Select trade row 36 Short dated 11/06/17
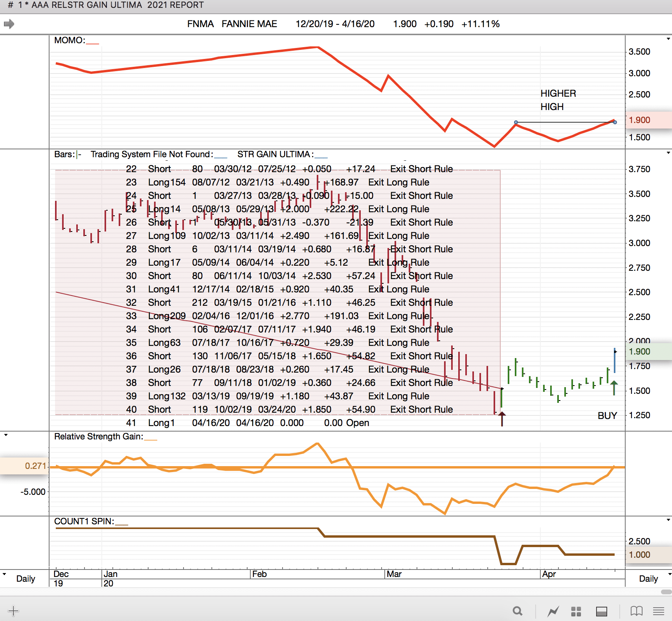 pyautogui.click(x=289, y=356)
